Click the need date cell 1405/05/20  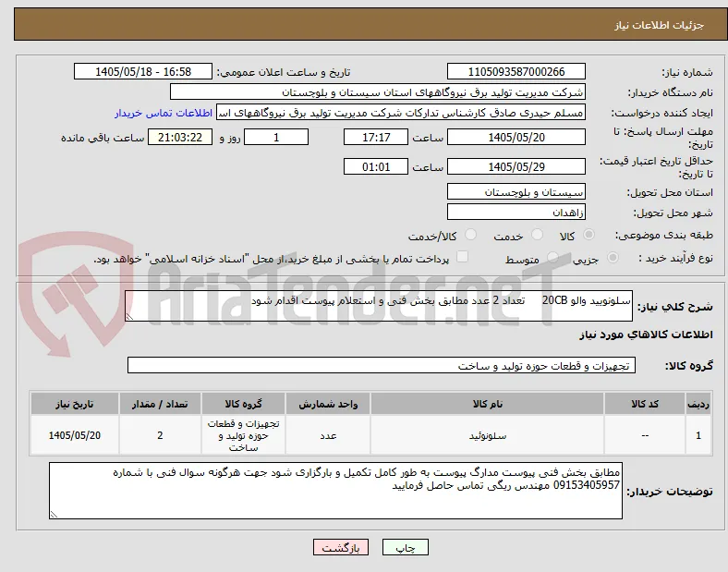(75, 435)
